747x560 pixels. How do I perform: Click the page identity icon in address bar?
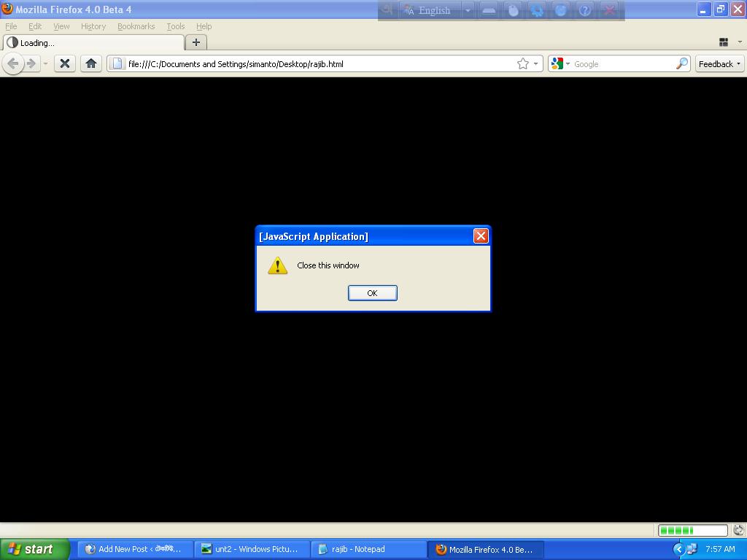(x=117, y=63)
